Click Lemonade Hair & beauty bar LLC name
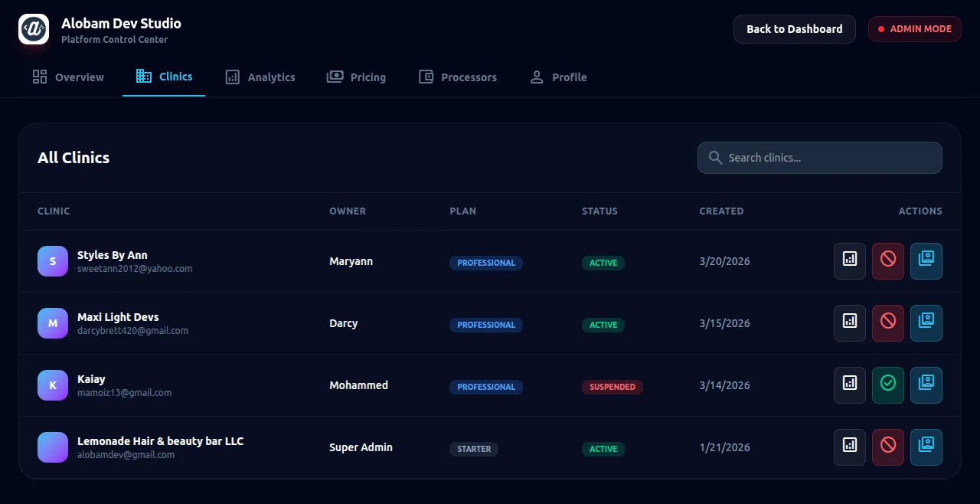This screenshot has width=980, height=504. [x=161, y=441]
